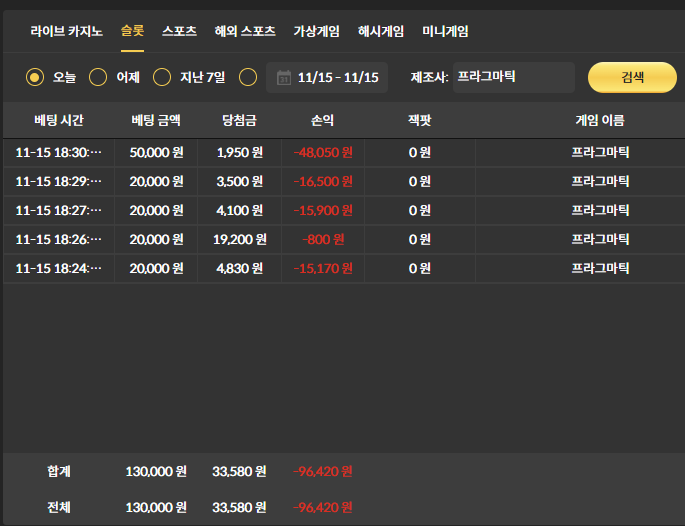The image size is (685, 526).
Task: Go to the 스포츠 tab
Action: click(179, 31)
